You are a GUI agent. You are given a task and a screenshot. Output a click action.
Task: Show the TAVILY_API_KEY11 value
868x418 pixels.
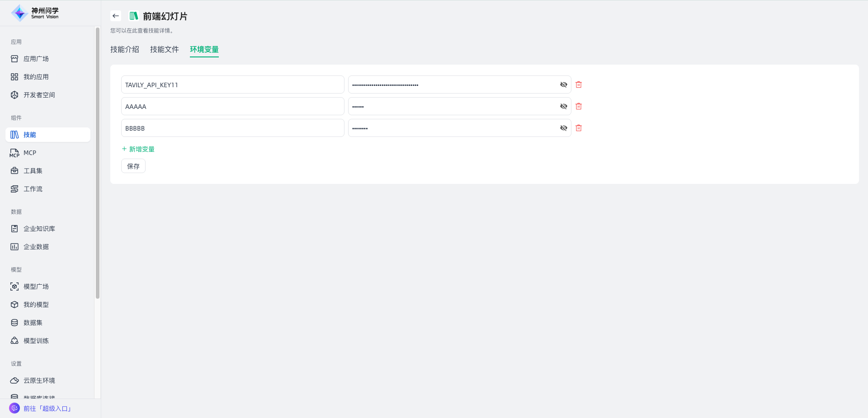point(563,85)
